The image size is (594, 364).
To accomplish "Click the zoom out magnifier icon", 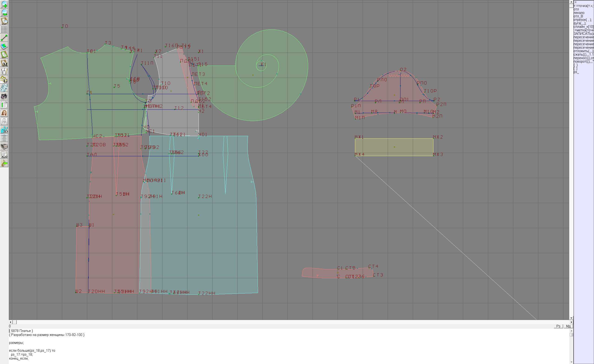I will coord(4,13).
